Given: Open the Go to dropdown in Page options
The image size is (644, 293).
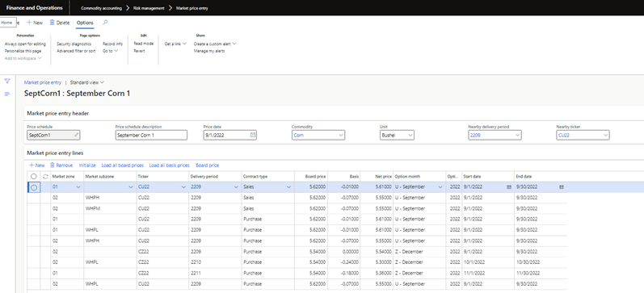Looking at the screenshot, I should coord(111,51).
